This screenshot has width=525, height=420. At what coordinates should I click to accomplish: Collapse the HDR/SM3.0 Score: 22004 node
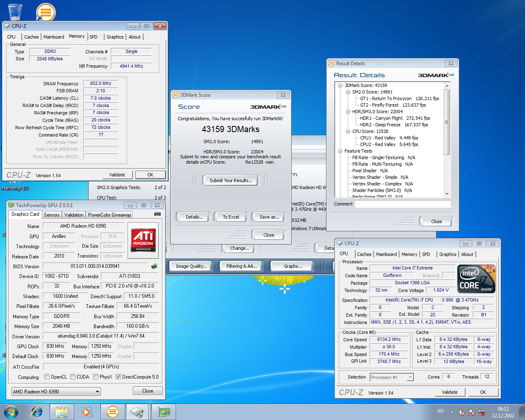(348, 112)
